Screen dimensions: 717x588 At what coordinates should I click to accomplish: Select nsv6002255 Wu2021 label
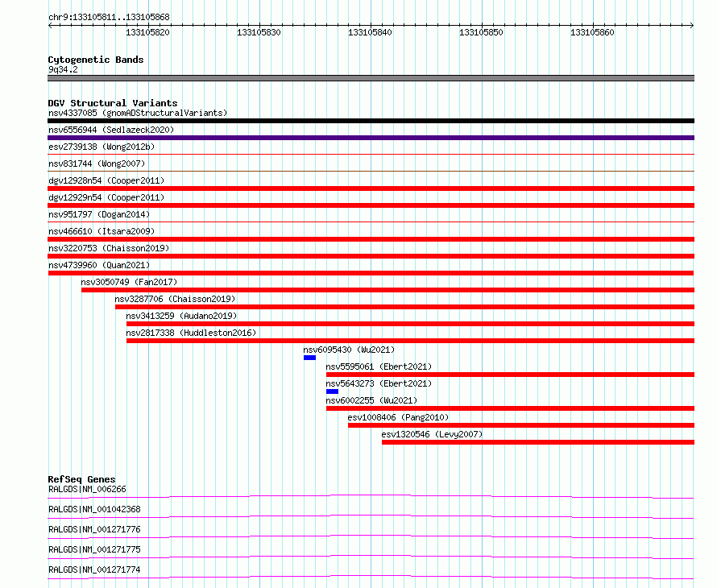tap(371, 400)
